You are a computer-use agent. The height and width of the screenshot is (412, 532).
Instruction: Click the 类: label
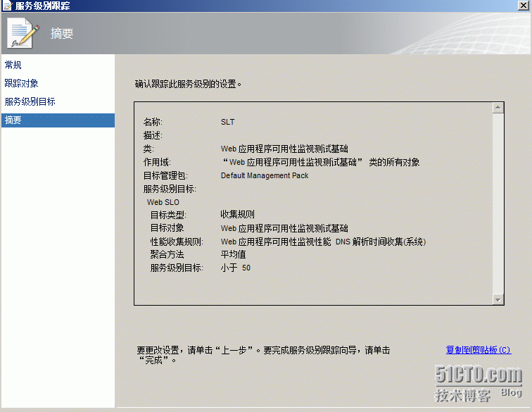point(148,149)
